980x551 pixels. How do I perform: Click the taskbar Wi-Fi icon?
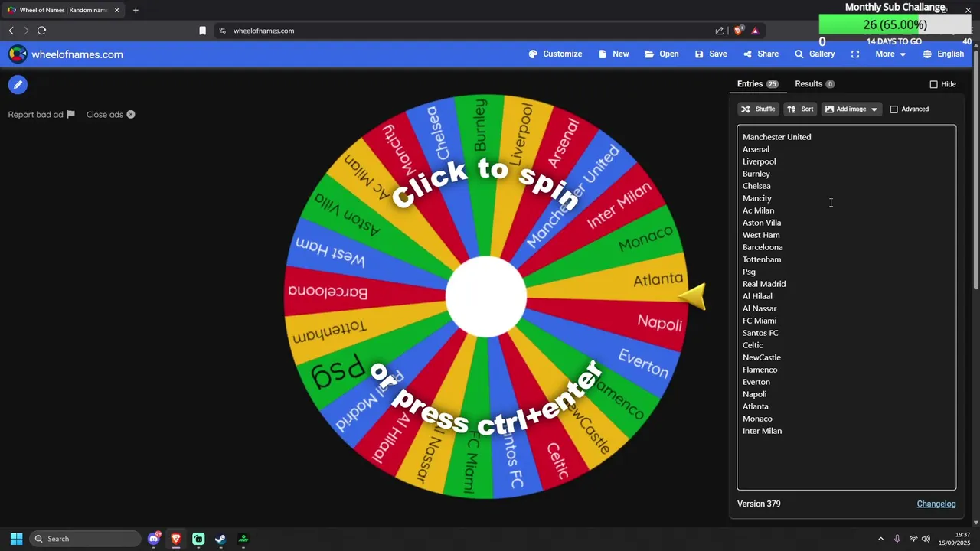pos(913,539)
